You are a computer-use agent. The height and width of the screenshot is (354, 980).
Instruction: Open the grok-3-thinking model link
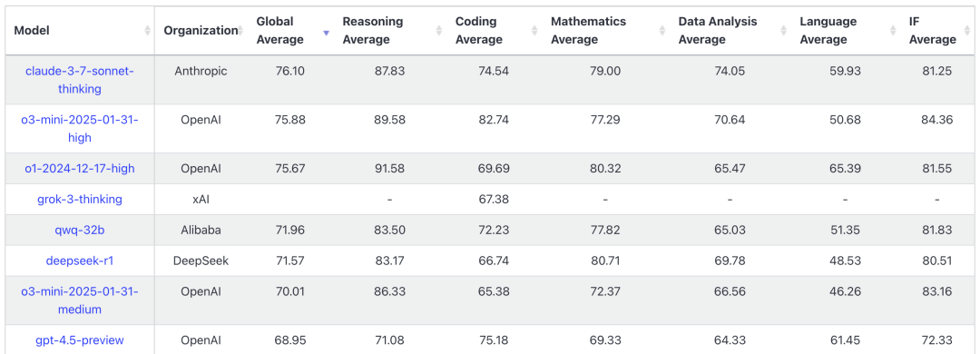click(x=79, y=200)
